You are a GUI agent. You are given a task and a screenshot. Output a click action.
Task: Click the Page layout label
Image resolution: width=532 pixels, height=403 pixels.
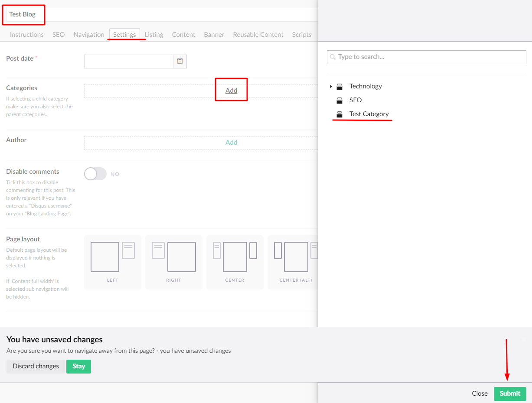point(23,239)
